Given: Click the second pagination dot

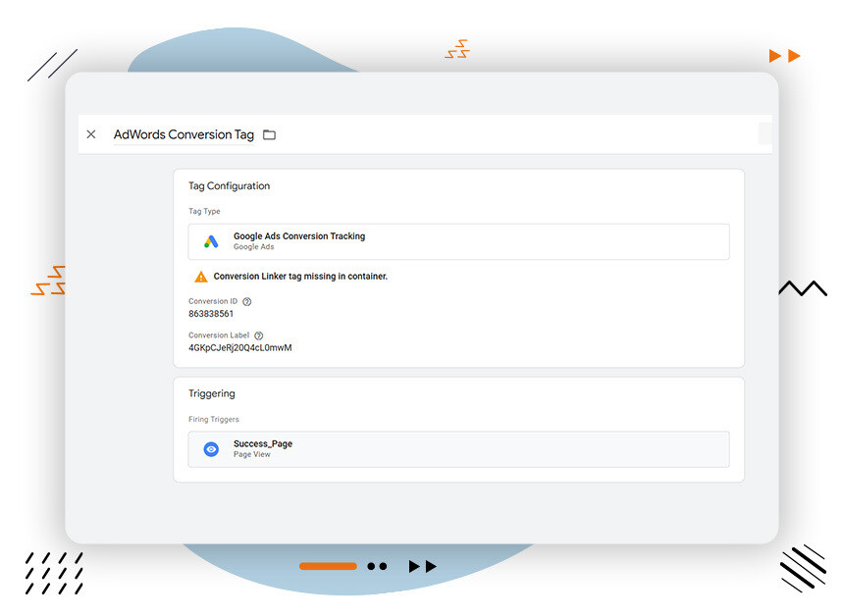Looking at the screenshot, I should 383,566.
